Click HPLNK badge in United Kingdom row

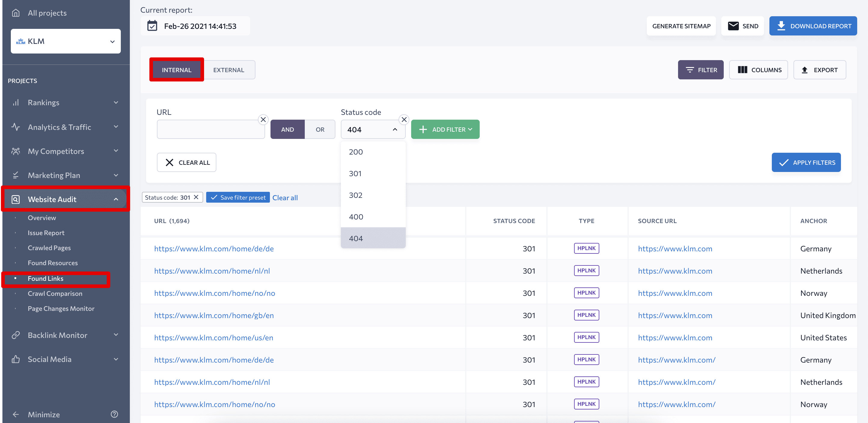coord(586,315)
